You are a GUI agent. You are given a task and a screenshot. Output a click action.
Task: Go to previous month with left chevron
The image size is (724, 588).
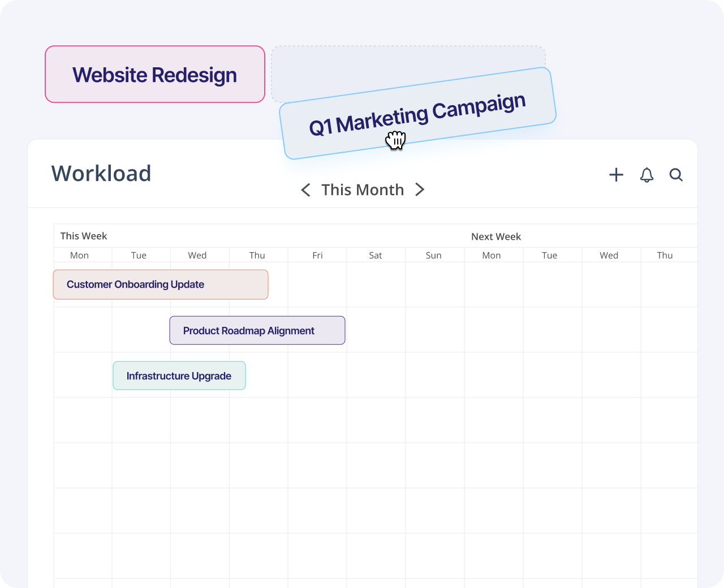pos(306,190)
